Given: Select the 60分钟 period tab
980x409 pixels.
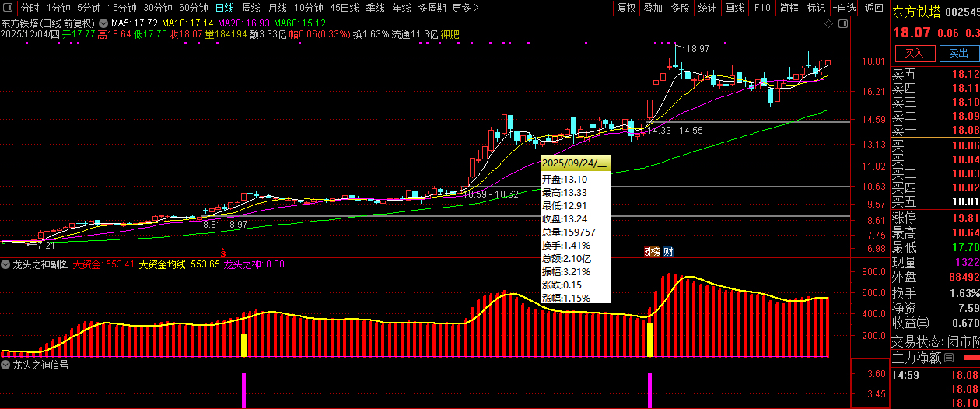Looking at the screenshot, I should tap(194, 8).
